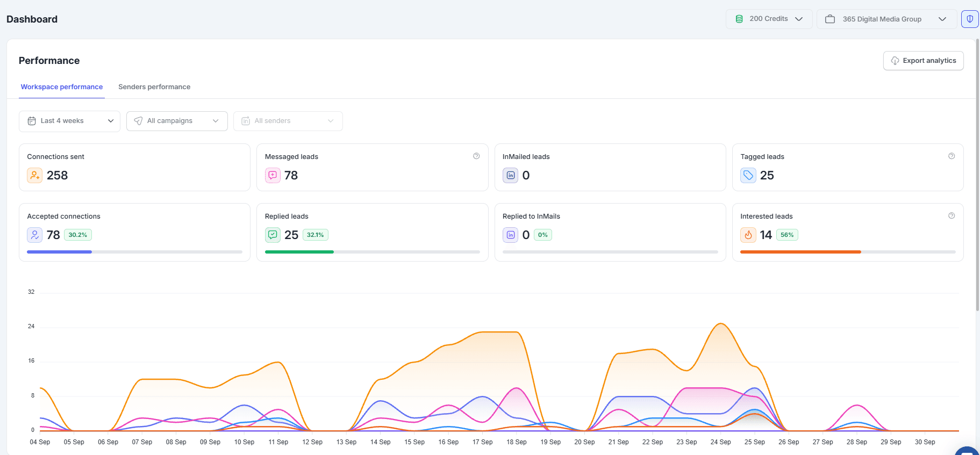The width and height of the screenshot is (980, 455).
Task: Click the 28 Sep chart axis label
Action: click(857, 442)
